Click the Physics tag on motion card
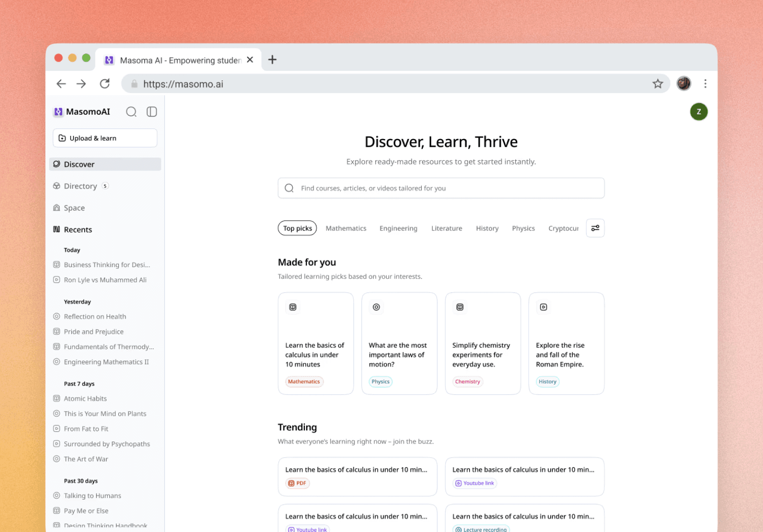Image resolution: width=763 pixels, height=532 pixels. 380,382
